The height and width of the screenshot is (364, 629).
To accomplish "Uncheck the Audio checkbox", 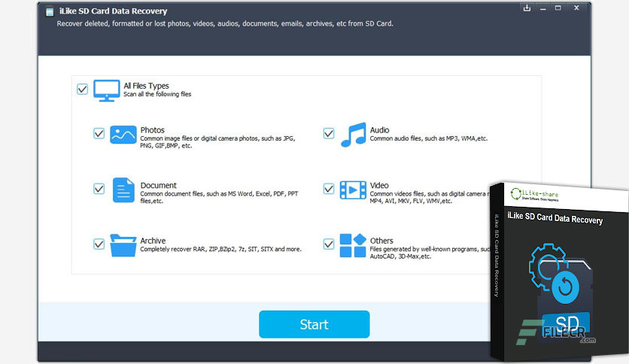I will coord(329,134).
